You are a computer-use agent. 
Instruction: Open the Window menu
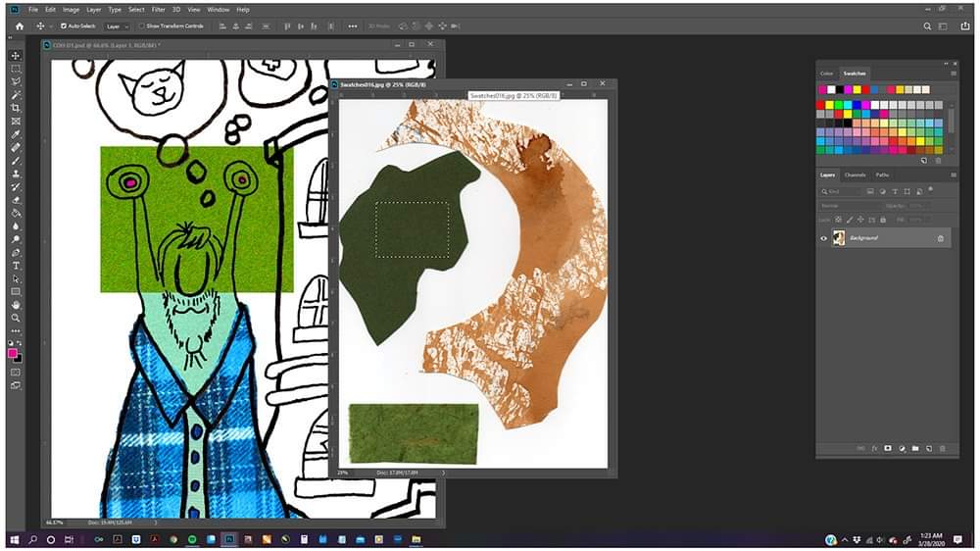pyautogui.click(x=219, y=10)
